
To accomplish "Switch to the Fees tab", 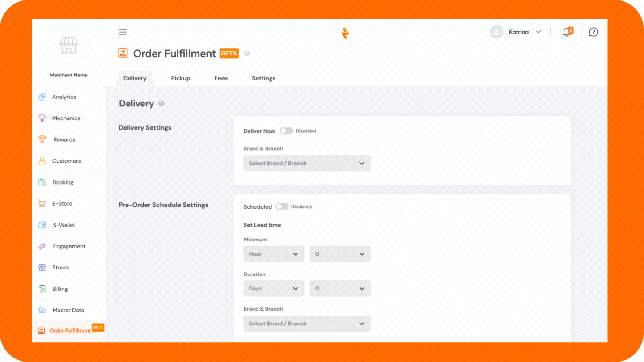I will (221, 78).
